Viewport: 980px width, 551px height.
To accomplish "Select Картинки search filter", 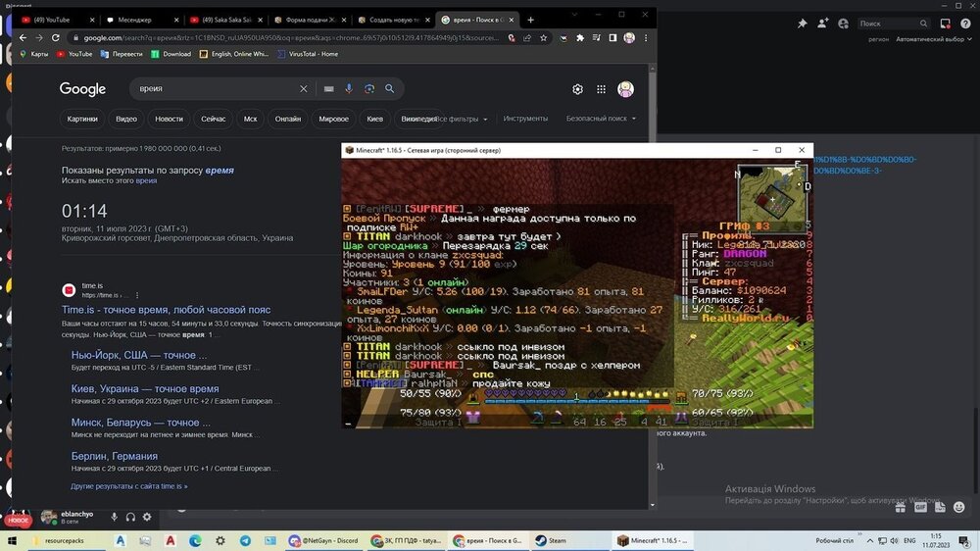I will pos(82,119).
